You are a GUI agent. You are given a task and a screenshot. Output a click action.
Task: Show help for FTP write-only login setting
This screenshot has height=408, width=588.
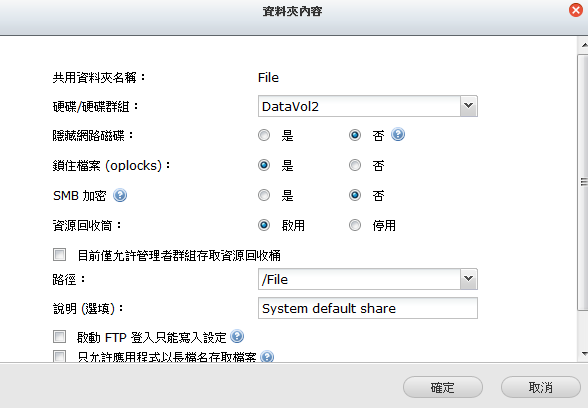point(237,336)
